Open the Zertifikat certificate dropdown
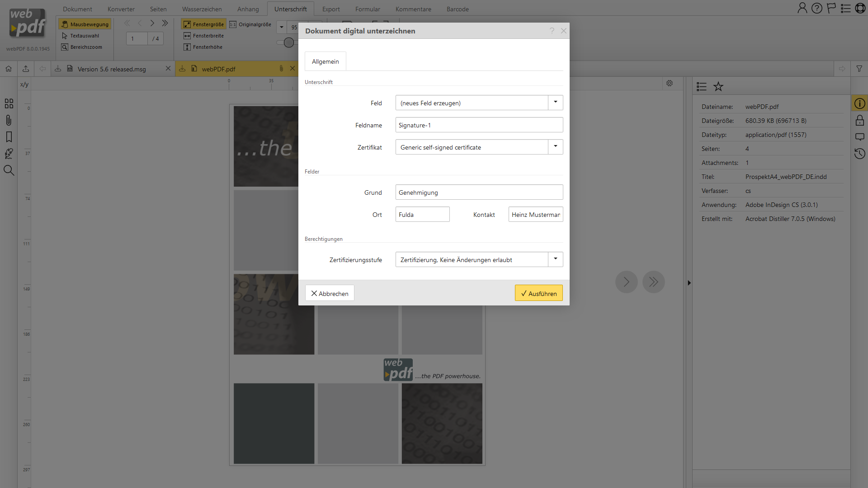The width and height of the screenshot is (868, 488). [x=555, y=147]
